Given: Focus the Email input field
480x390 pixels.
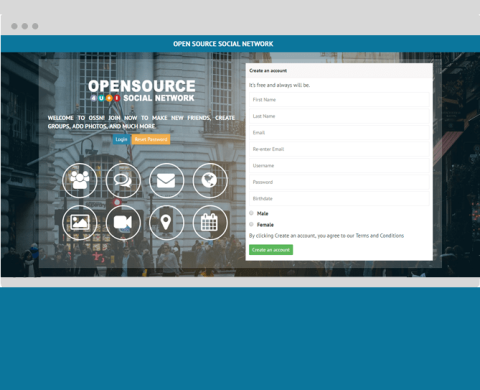Looking at the screenshot, I should [339, 133].
